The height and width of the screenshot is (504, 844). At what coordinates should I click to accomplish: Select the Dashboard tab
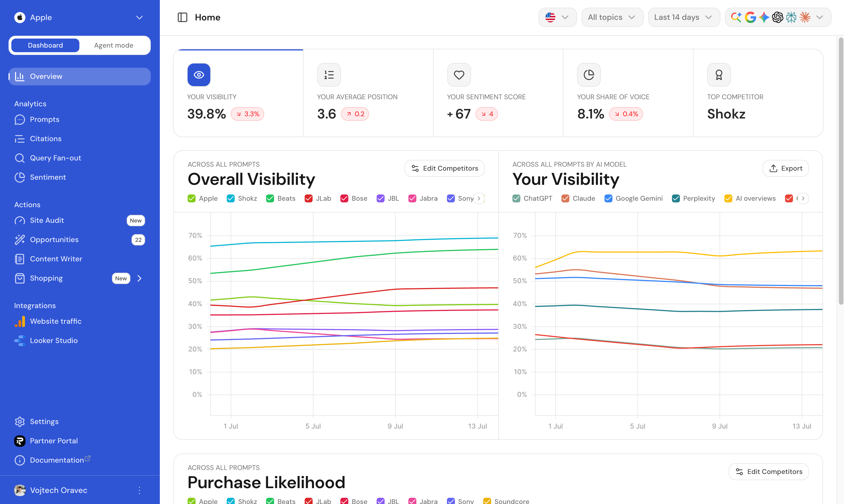(45, 46)
